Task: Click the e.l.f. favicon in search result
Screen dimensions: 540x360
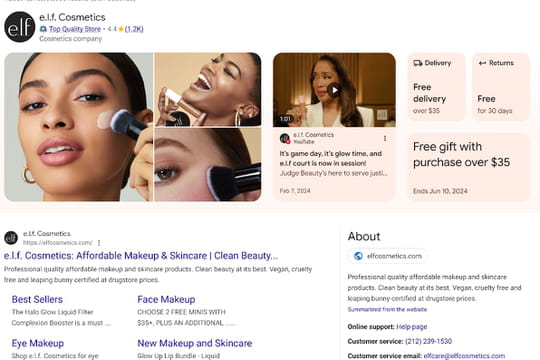Action: click(x=11, y=238)
